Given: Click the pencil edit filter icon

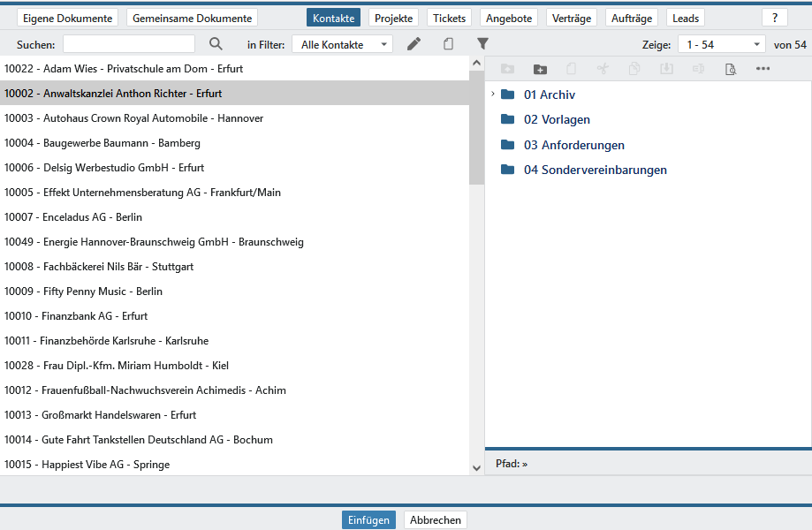Looking at the screenshot, I should 414,44.
